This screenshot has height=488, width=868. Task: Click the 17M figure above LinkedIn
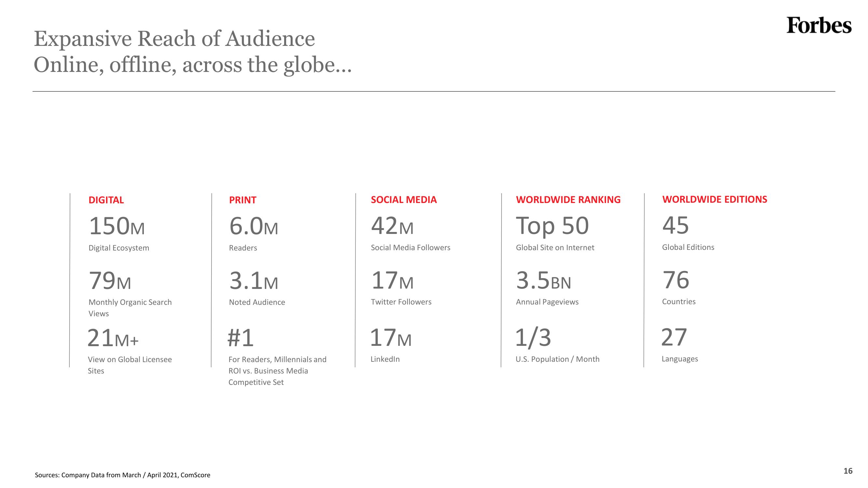(391, 338)
